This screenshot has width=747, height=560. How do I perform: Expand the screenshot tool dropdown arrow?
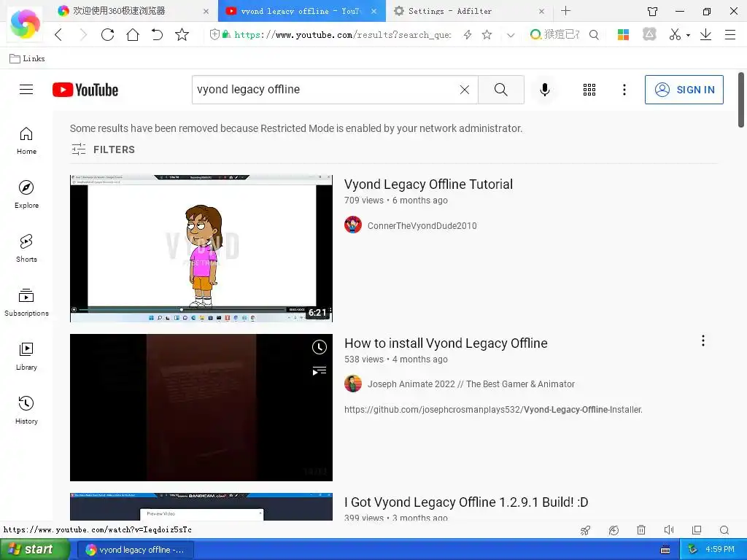[x=688, y=35]
